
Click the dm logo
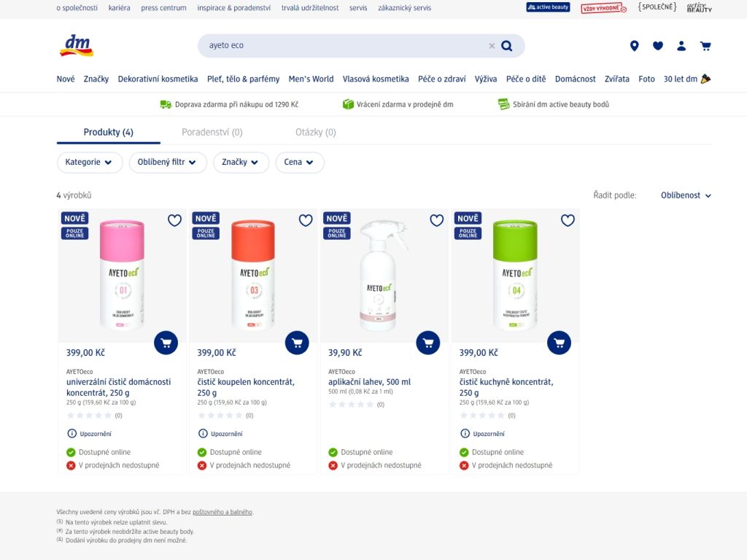point(76,45)
